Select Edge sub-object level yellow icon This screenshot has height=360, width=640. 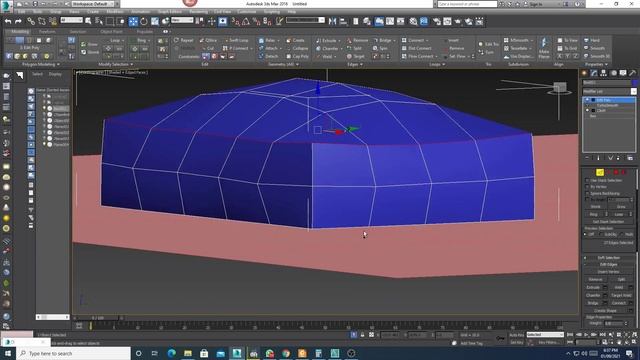pyautogui.click(x=600, y=172)
